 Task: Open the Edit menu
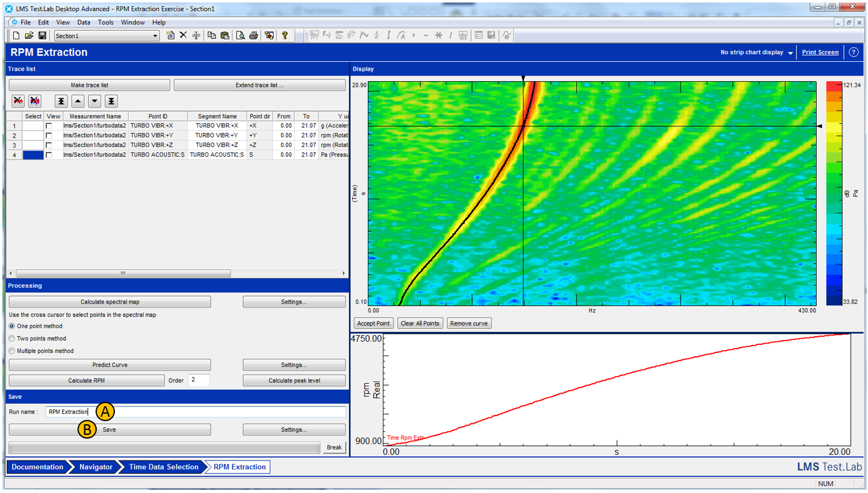[43, 22]
